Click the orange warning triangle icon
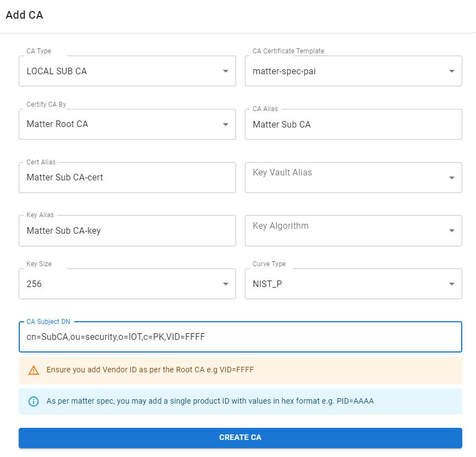This screenshot has height=457, width=476. pyautogui.click(x=34, y=370)
